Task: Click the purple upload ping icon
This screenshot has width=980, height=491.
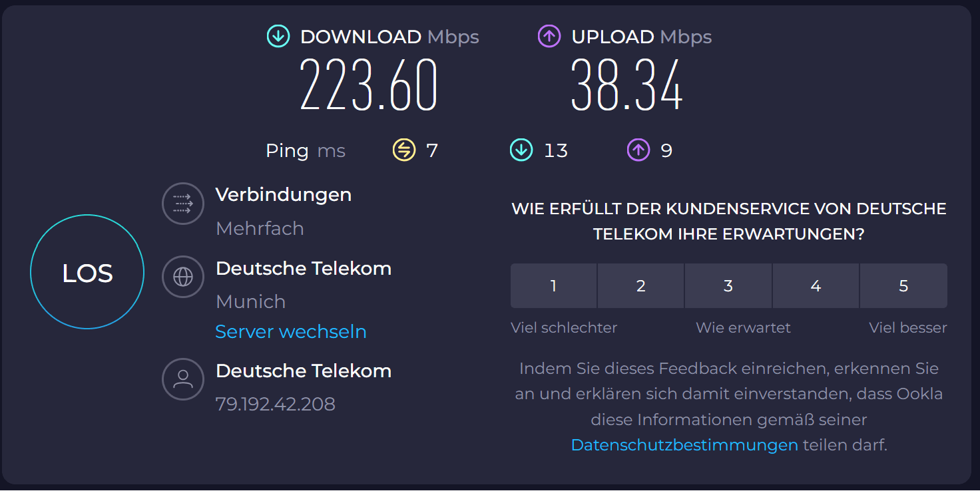Action: click(x=638, y=150)
